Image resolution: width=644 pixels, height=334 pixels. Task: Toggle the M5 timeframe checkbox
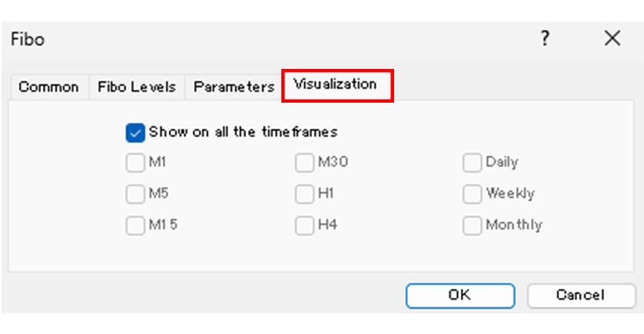(x=136, y=195)
